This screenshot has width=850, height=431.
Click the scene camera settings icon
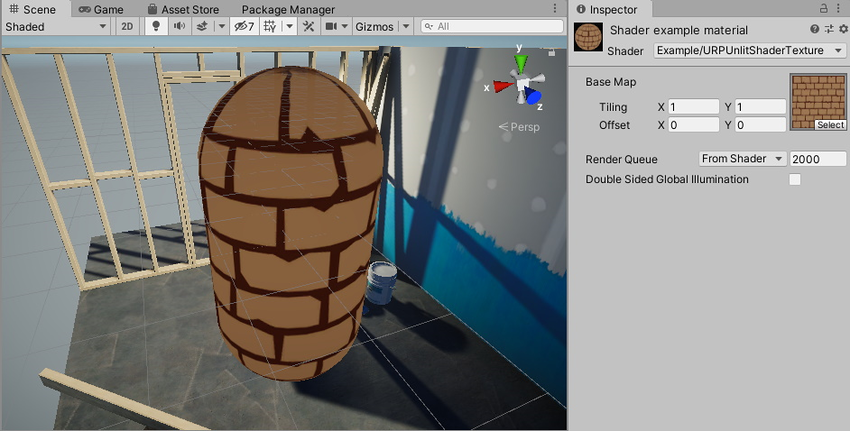(x=331, y=27)
